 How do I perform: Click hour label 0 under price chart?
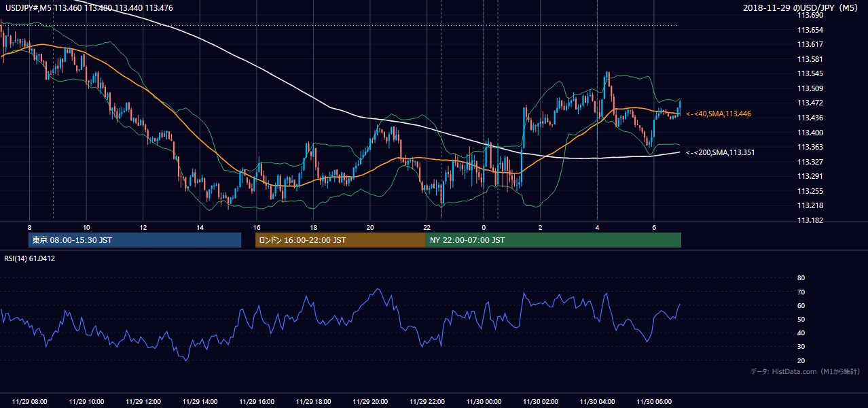point(484,226)
